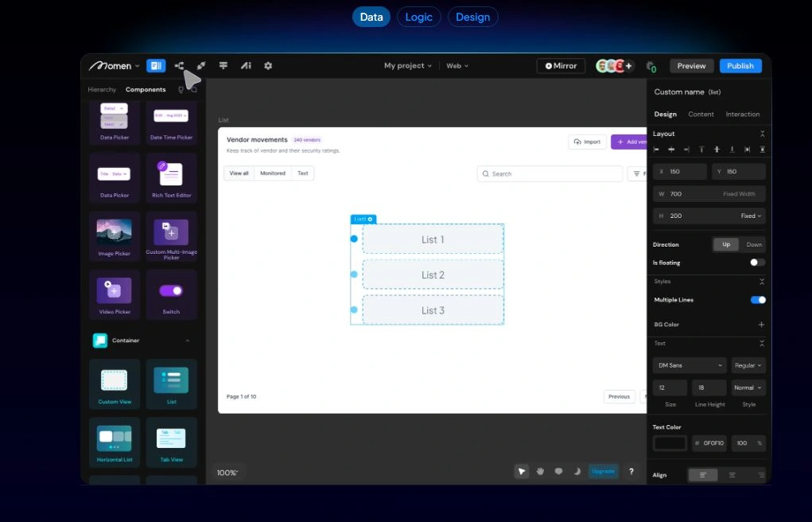The height and width of the screenshot is (522, 812).
Task: Disable the Multiple Lines toggle
Action: click(758, 300)
